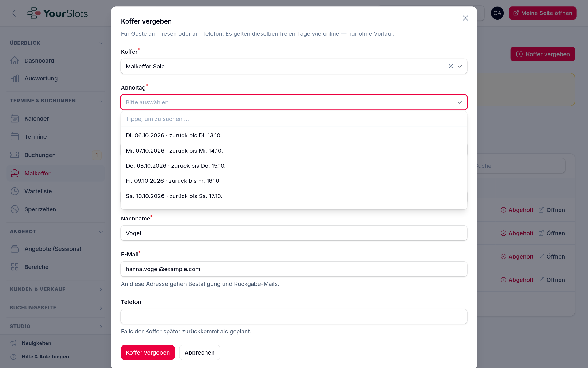Click Meine Seite öffnen button
Viewport: 588px width, 368px height.
pyautogui.click(x=543, y=13)
